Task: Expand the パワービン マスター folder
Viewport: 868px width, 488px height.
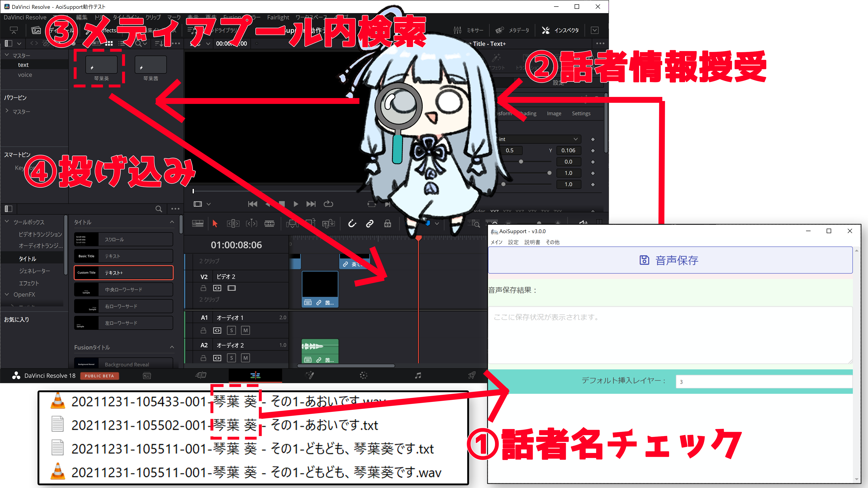Action: 7,111
